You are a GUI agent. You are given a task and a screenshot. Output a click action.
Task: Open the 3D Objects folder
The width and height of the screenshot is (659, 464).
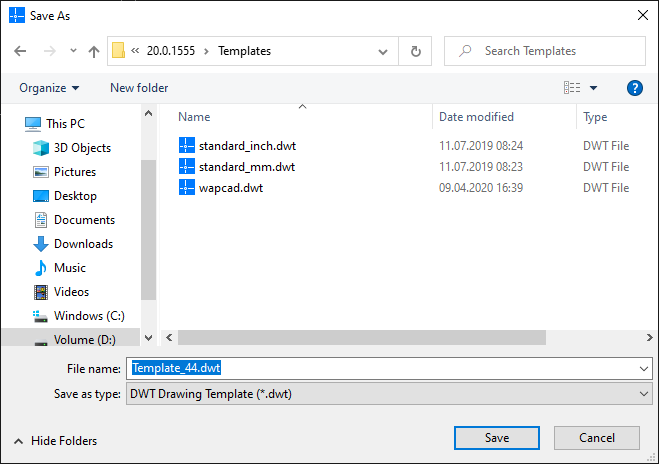82,148
